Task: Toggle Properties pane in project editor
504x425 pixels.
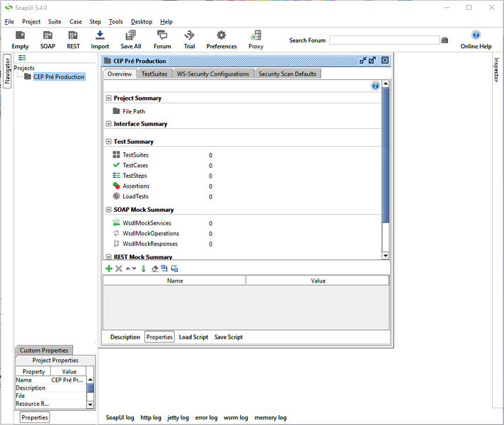Action: (x=159, y=337)
